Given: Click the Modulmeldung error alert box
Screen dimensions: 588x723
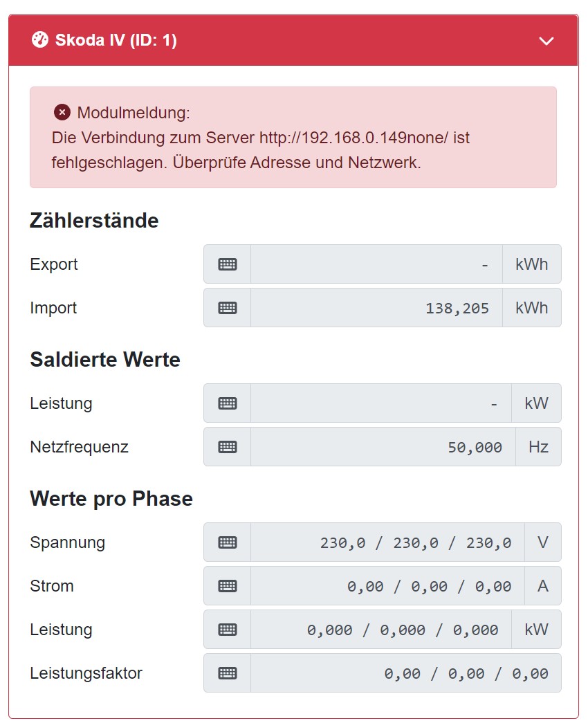Looking at the screenshot, I should [x=293, y=137].
